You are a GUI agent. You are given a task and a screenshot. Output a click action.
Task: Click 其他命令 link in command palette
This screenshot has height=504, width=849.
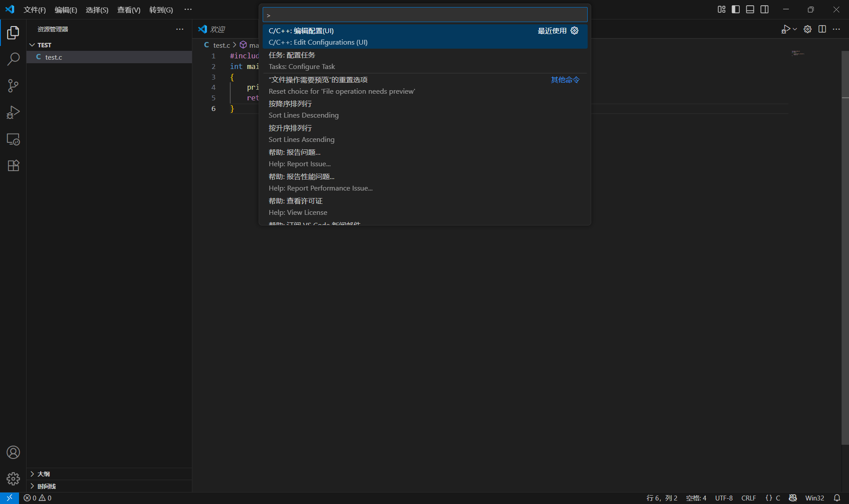pyautogui.click(x=564, y=80)
